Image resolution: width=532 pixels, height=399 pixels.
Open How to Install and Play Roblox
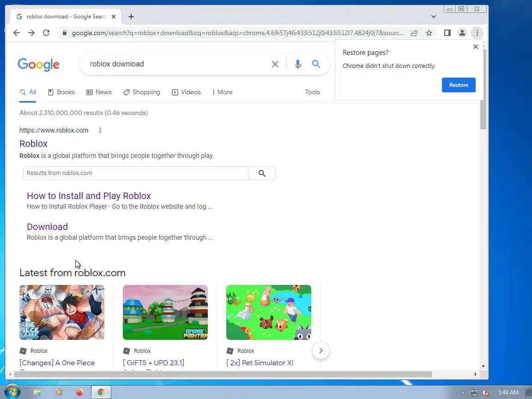[x=89, y=196]
